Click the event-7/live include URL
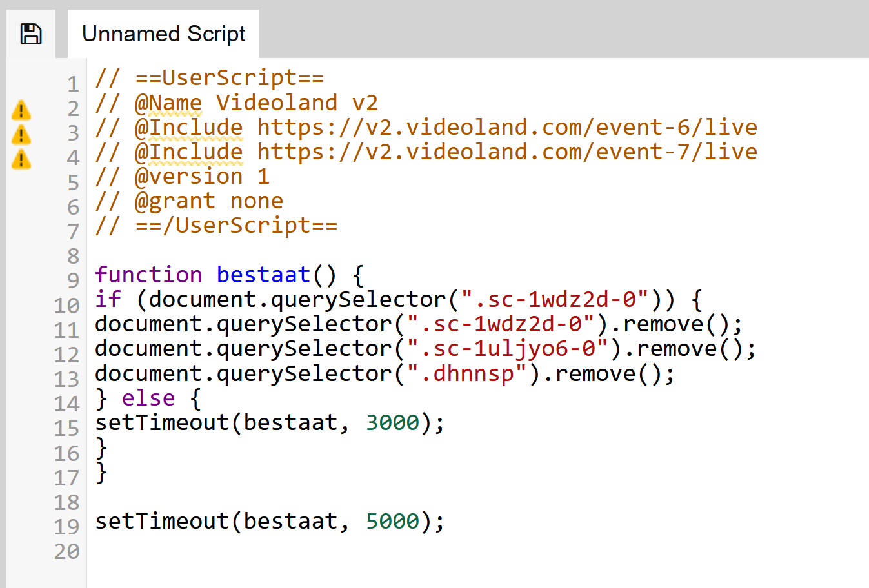 tap(507, 152)
